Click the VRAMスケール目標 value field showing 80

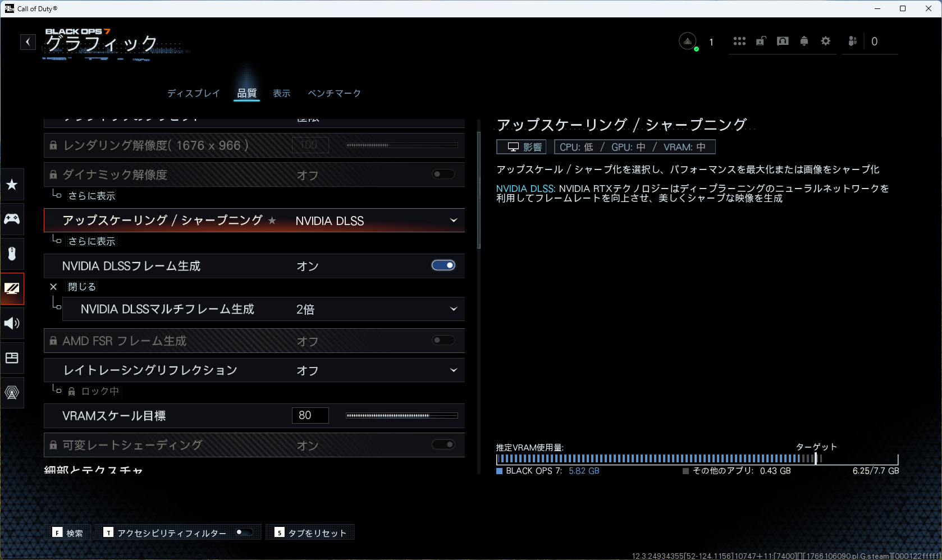click(310, 415)
